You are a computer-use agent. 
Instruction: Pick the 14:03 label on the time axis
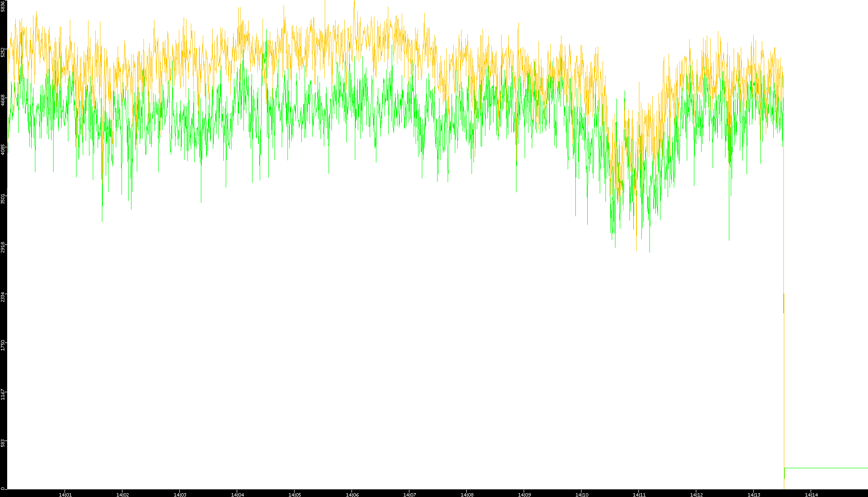180,495
